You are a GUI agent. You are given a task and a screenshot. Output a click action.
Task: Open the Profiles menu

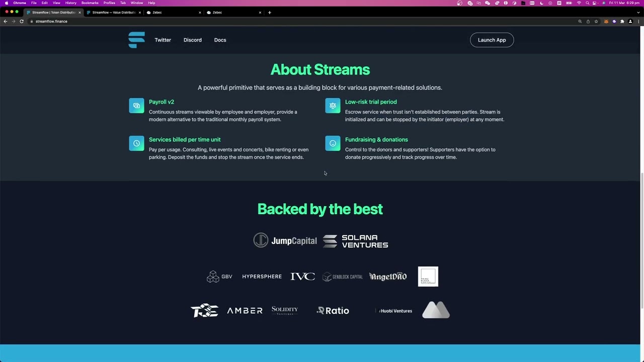(109, 3)
